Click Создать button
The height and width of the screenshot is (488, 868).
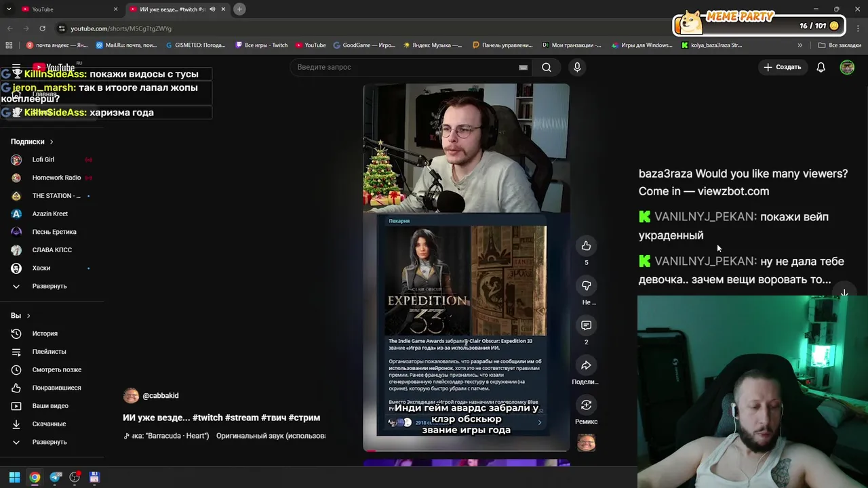782,67
